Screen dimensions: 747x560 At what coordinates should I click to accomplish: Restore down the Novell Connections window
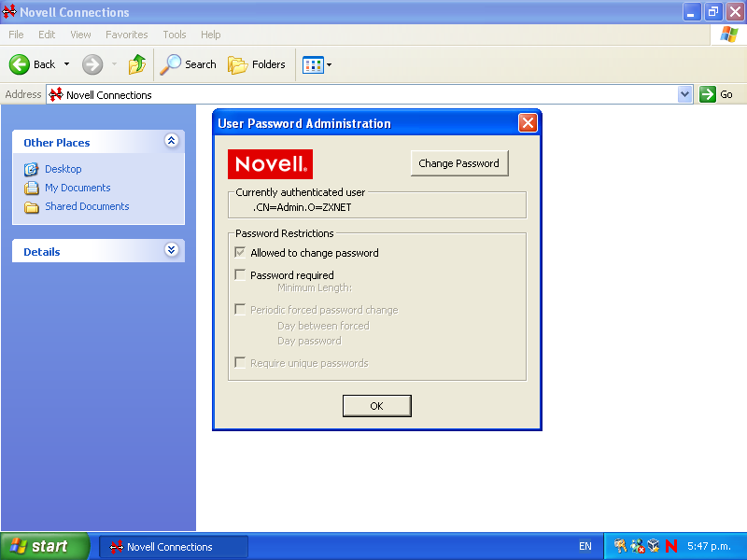pos(713,12)
